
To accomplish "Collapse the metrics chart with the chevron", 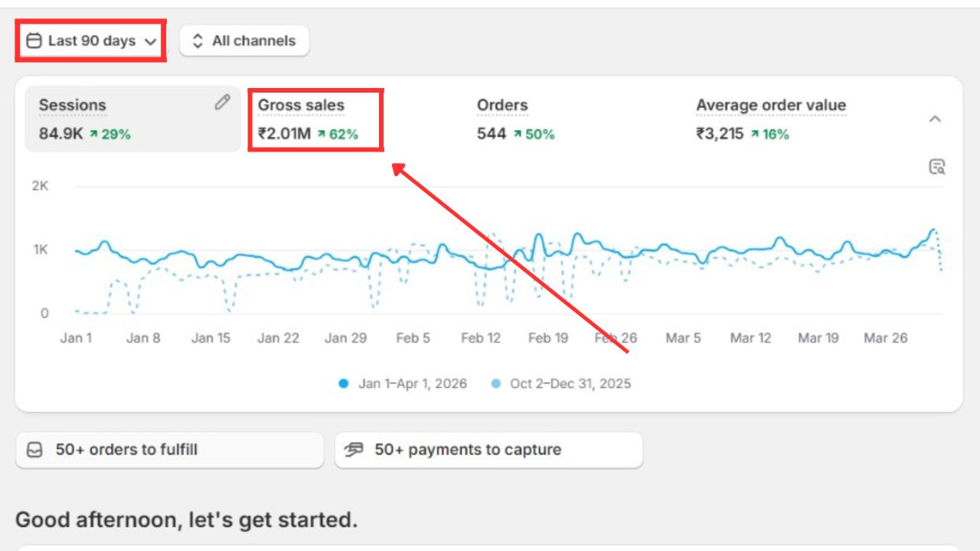I will [935, 119].
